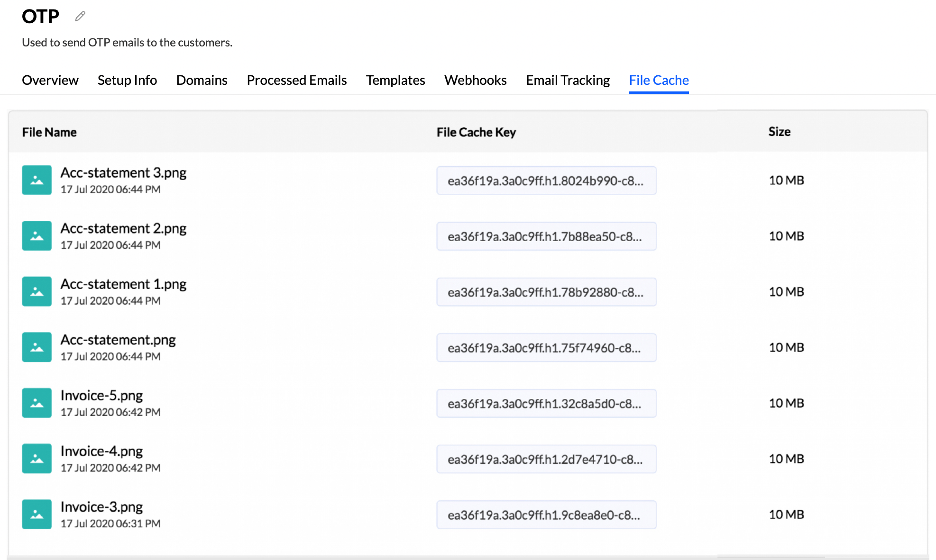Select the Templates tab

[x=395, y=80]
